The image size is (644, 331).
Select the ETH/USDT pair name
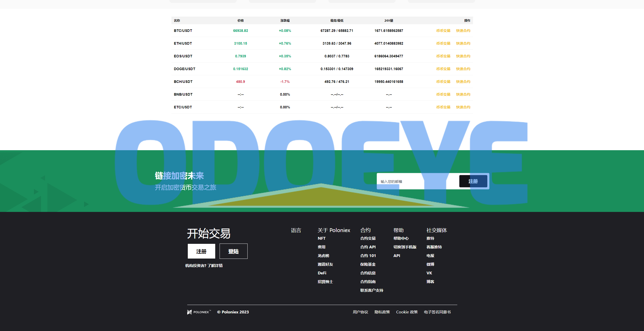click(x=183, y=43)
